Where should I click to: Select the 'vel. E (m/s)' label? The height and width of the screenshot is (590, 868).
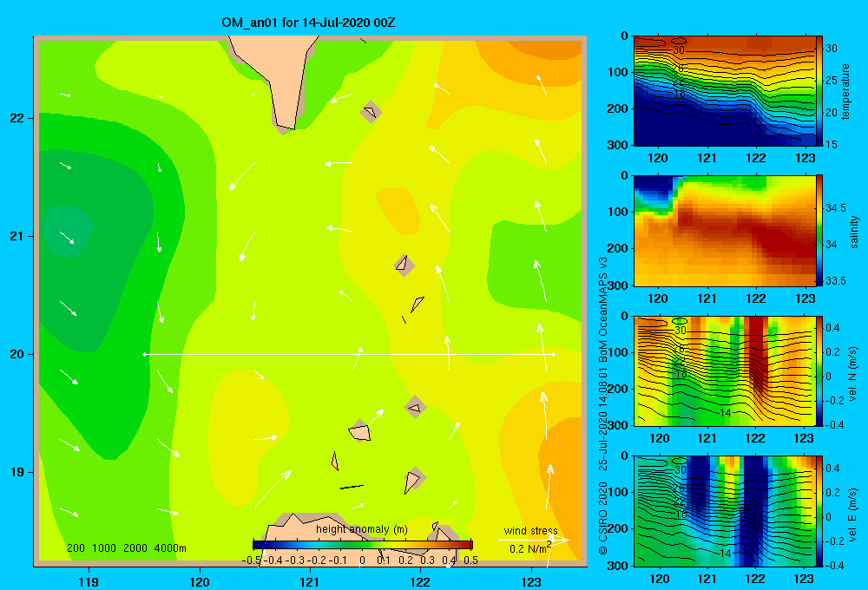click(x=853, y=515)
